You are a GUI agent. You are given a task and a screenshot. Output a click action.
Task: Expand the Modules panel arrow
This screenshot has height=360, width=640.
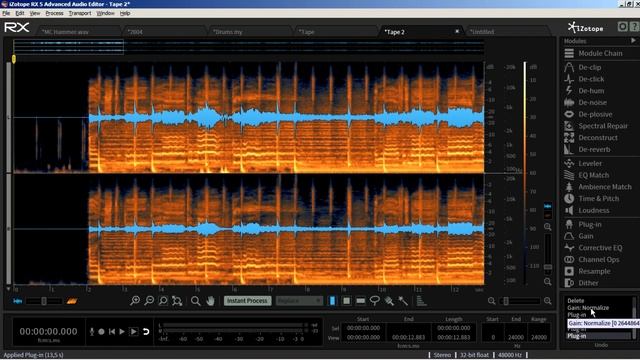pos(633,41)
